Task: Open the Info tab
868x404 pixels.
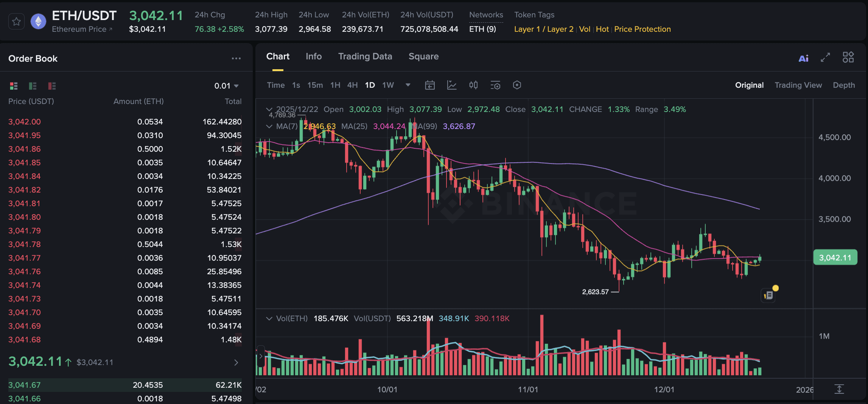Action: (x=313, y=56)
